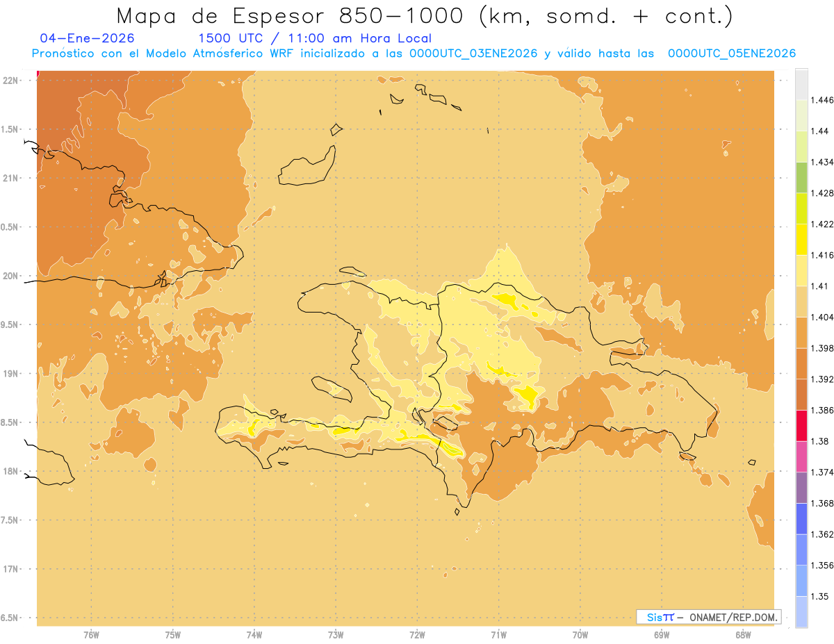
Task: Click the legend value "1.404"
Action: coord(824,317)
